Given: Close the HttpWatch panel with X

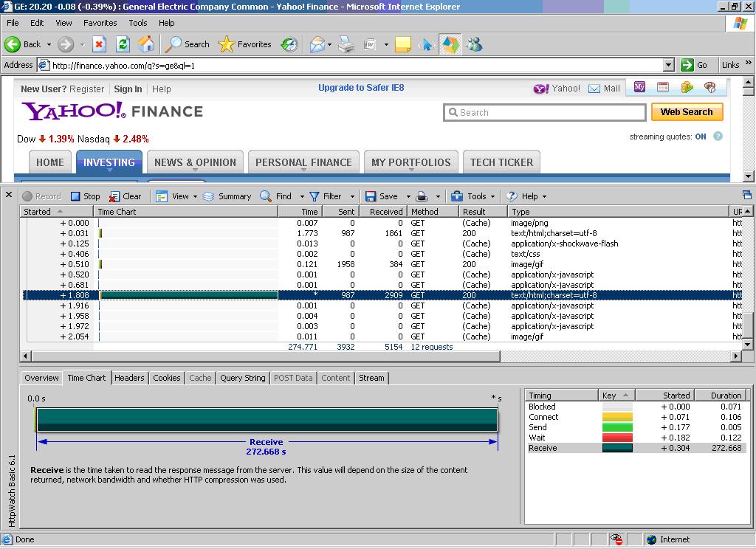Looking at the screenshot, I should click(x=9, y=195).
